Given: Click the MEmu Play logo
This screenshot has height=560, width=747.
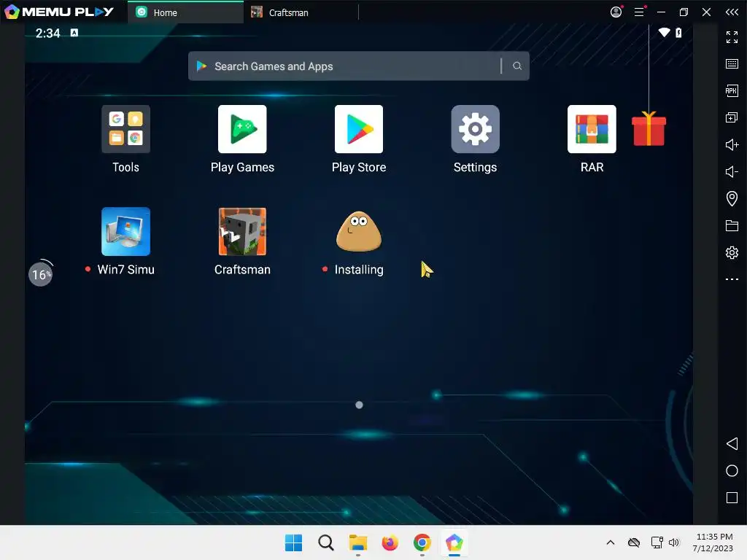Looking at the screenshot, I should pos(59,12).
